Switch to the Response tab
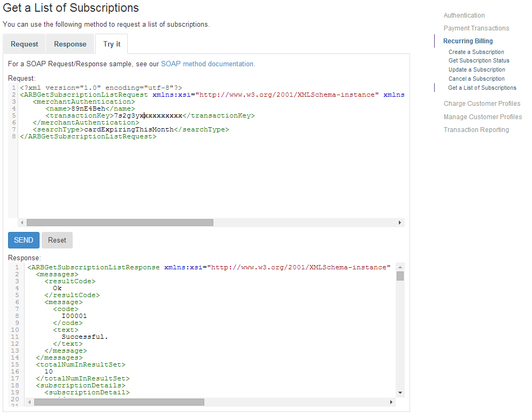Image resolution: width=532 pixels, height=420 pixels. click(x=70, y=44)
